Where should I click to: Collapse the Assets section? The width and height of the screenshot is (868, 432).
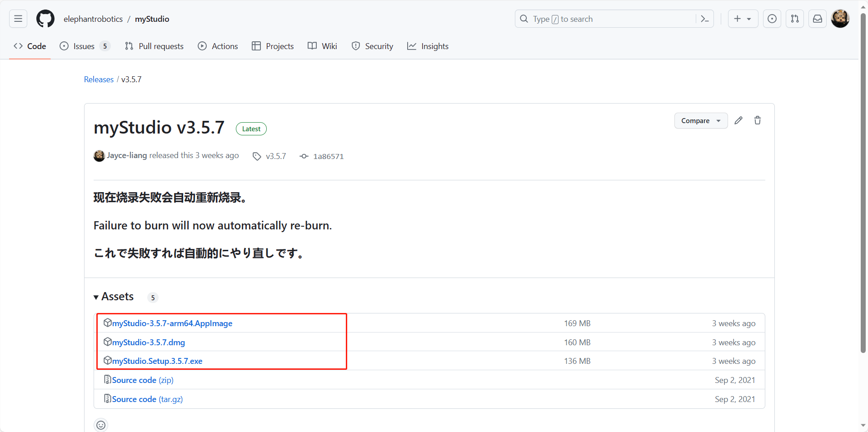click(x=114, y=297)
